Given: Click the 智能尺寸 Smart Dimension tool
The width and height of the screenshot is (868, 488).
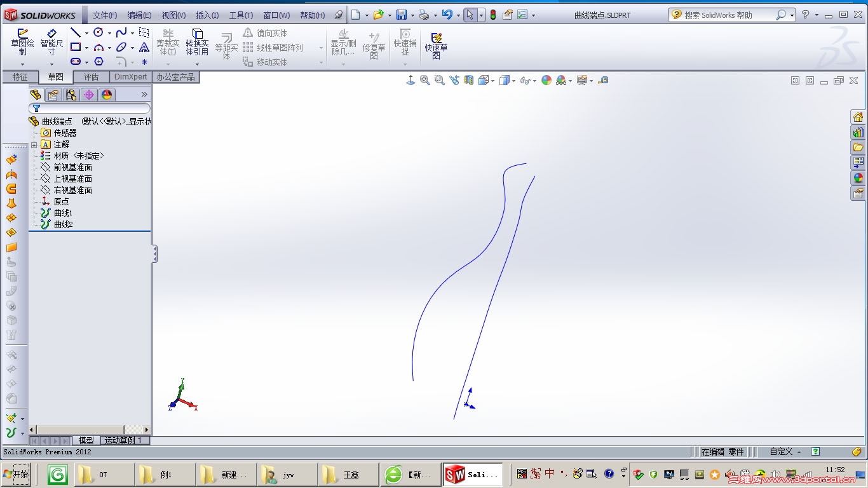Looking at the screenshot, I should (52, 41).
